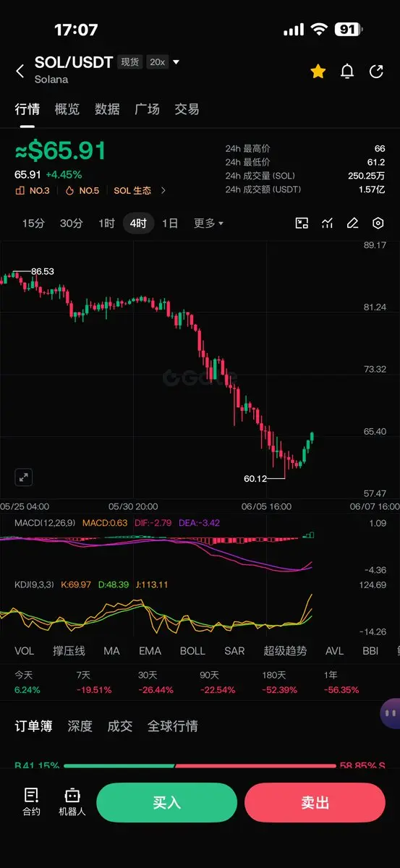
Task: Open the NO.3 ranking tag
Action: 33,191
